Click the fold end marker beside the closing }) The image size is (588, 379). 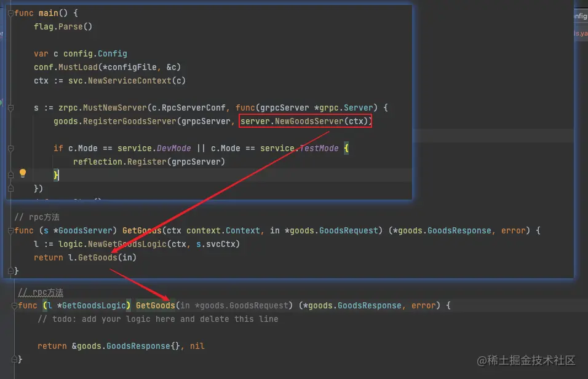[x=11, y=189]
